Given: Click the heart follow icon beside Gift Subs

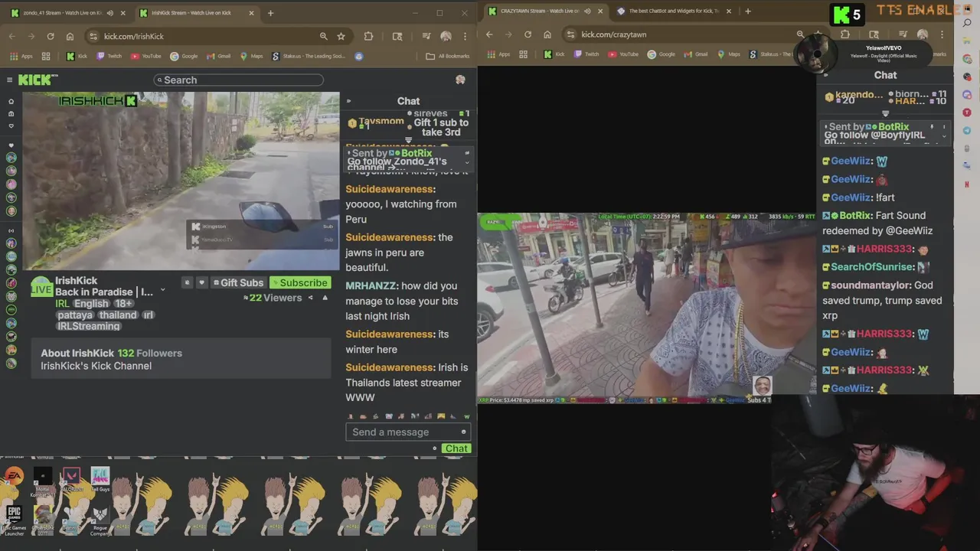Looking at the screenshot, I should click(201, 282).
